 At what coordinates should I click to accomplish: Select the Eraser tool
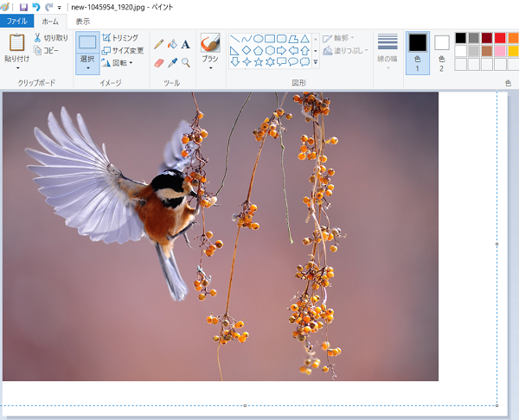(x=159, y=63)
